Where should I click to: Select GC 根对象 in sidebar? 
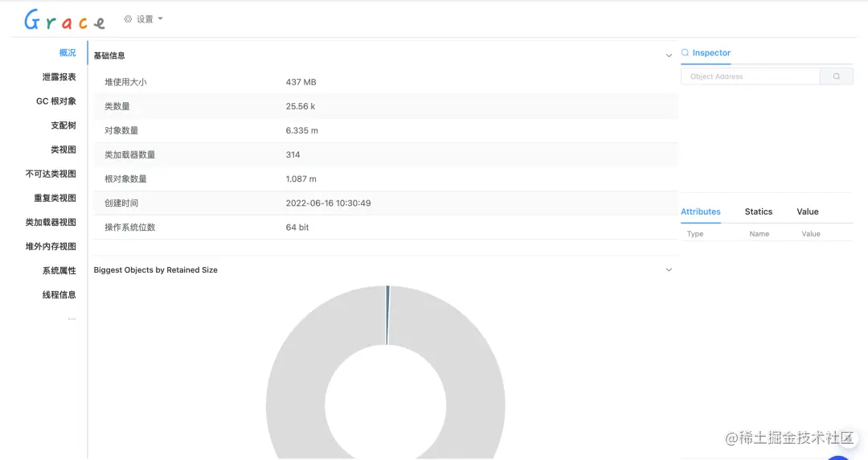tap(56, 101)
